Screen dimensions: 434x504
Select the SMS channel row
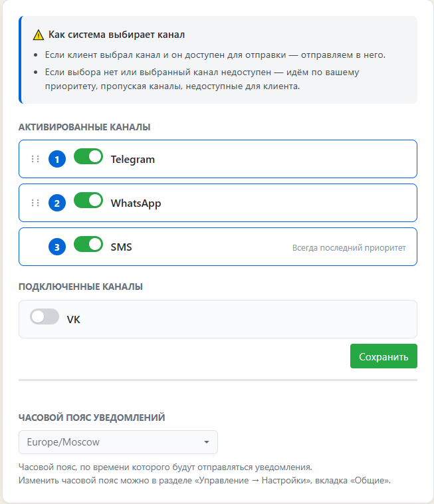point(218,247)
